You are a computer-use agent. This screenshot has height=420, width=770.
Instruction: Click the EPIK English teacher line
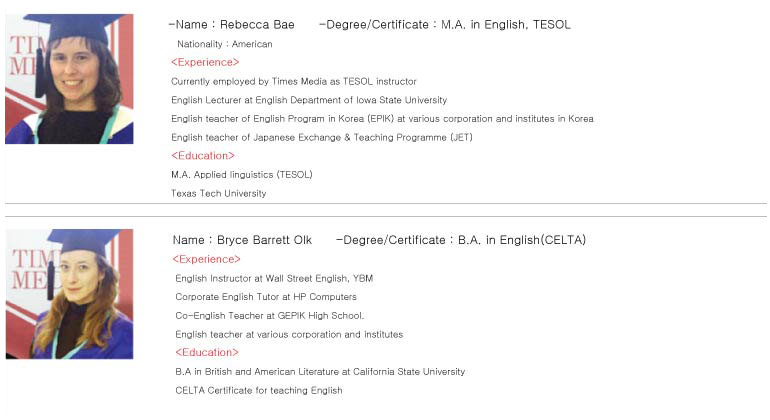382,119
